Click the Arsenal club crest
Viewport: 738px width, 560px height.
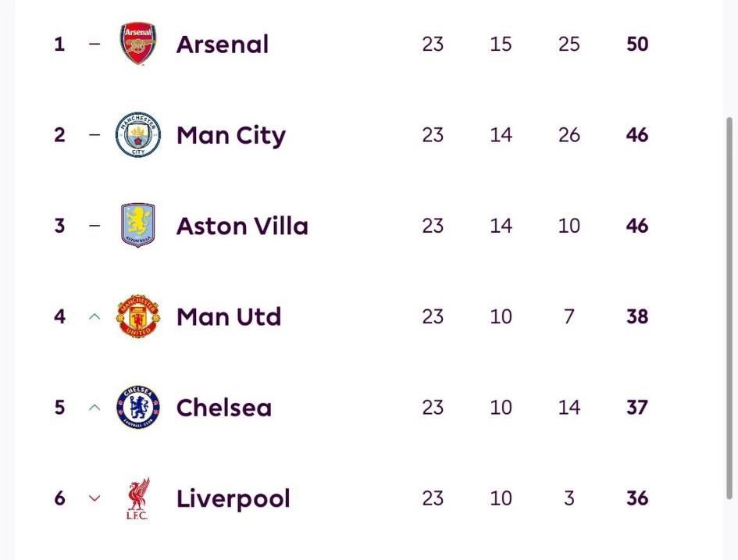(138, 44)
